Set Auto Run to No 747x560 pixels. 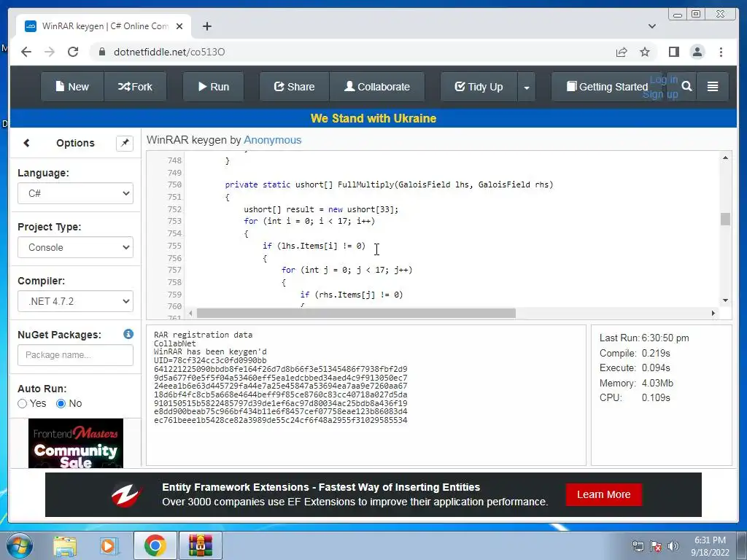tap(61, 403)
